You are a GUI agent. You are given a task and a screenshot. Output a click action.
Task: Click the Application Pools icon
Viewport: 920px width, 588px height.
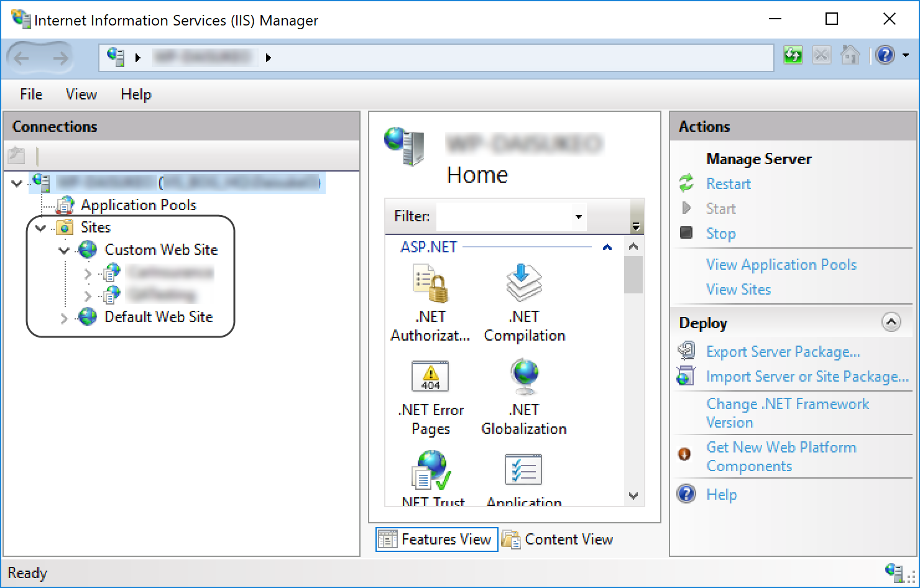[65, 204]
